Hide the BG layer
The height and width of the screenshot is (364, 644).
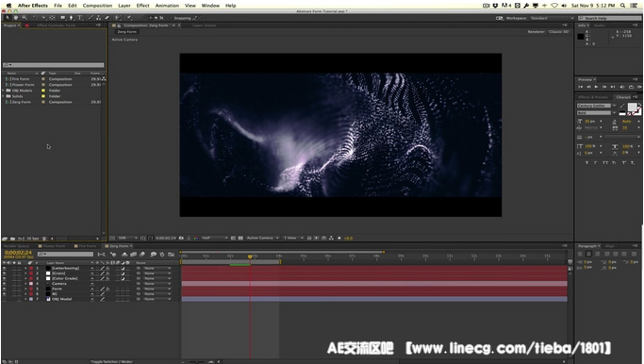pyautogui.click(x=5, y=294)
